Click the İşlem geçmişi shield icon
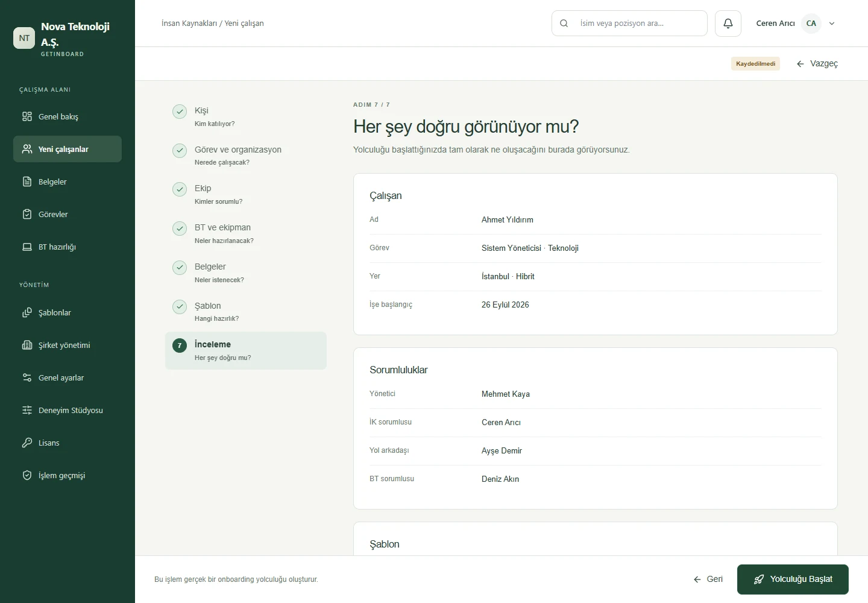Image resolution: width=868 pixels, height=603 pixels. pos(27,475)
